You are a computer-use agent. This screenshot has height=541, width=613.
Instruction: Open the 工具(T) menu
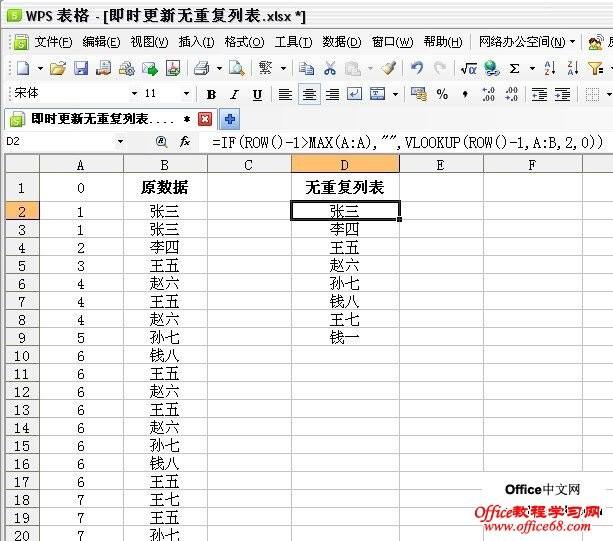[x=293, y=41]
